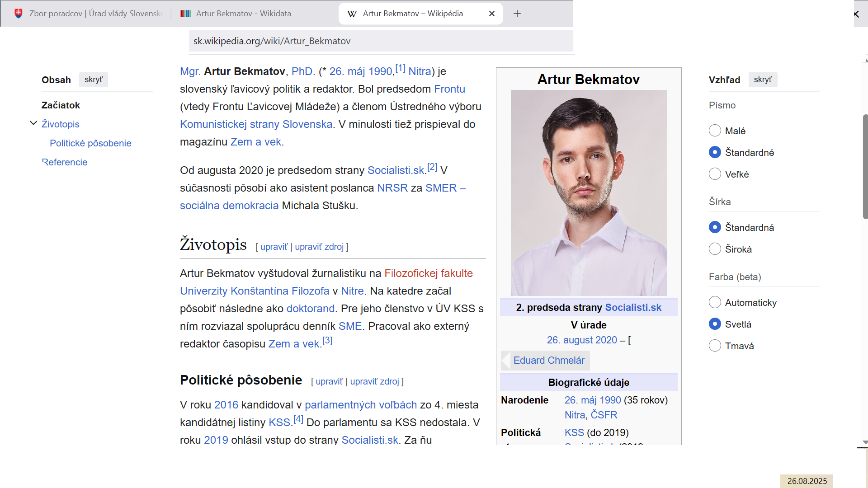The image size is (868, 488).
Task: Open the PhD. link after the name
Action: pos(303,71)
